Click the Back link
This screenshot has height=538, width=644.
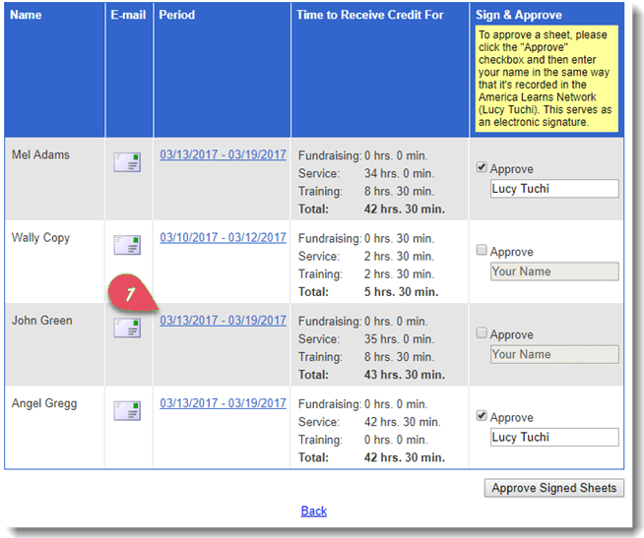pyautogui.click(x=314, y=511)
